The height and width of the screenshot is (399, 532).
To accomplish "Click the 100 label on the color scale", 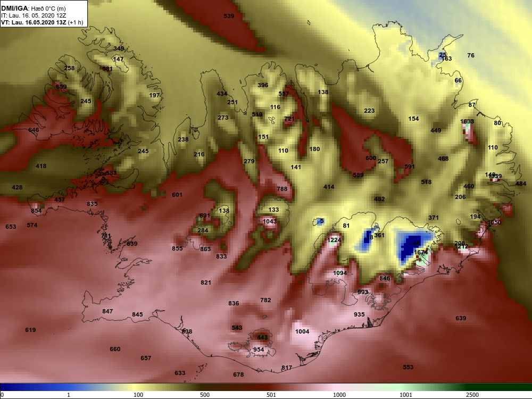I will [x=138, y=395].
